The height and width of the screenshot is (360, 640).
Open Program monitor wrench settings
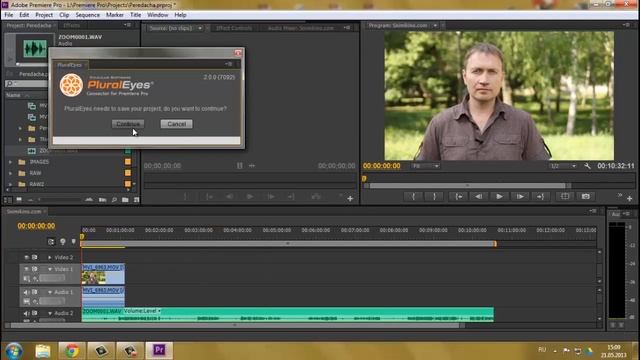pos(587,166)
